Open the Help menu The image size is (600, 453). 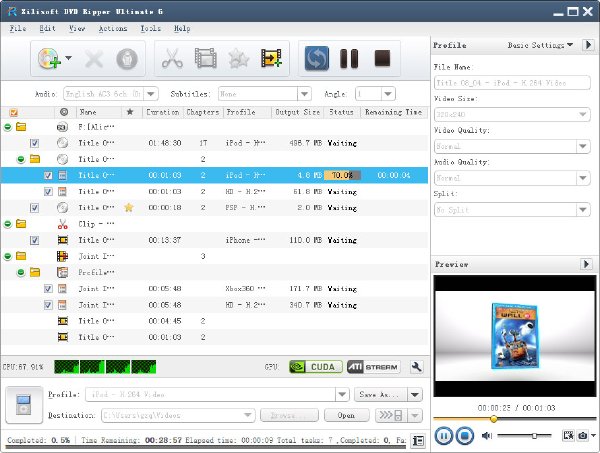[x=182, y=28]
